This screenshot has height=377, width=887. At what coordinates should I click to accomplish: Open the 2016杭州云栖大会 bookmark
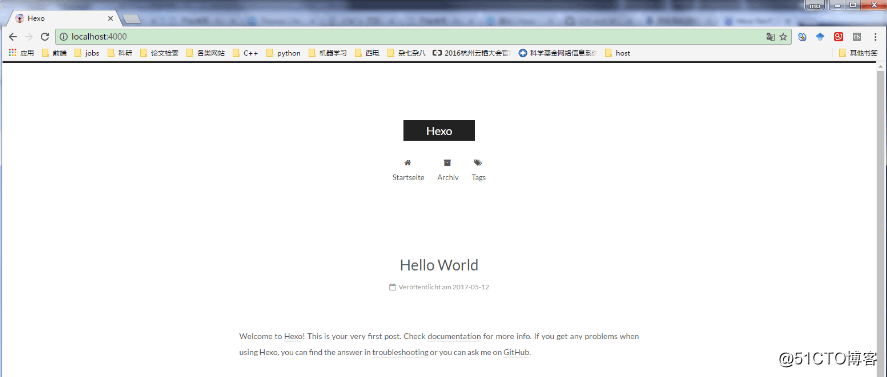pos(471,53)
